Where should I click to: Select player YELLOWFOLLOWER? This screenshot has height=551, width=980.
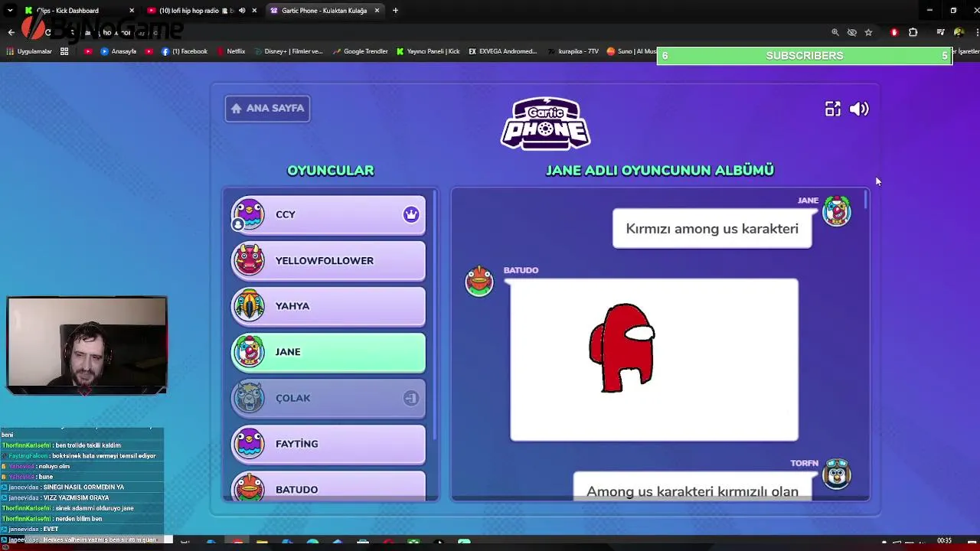point(328,260)
